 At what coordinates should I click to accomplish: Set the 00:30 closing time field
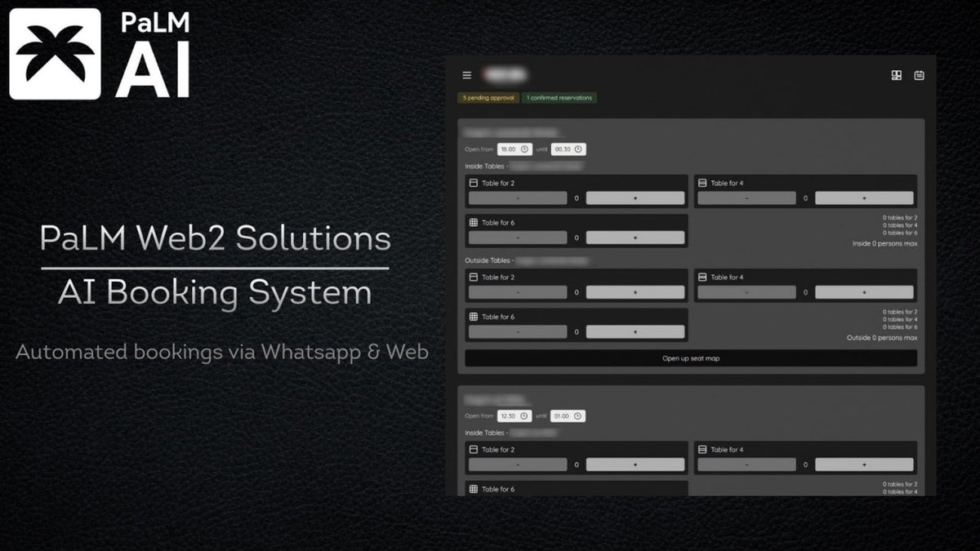pyautogui.click(x=568, y=149)
